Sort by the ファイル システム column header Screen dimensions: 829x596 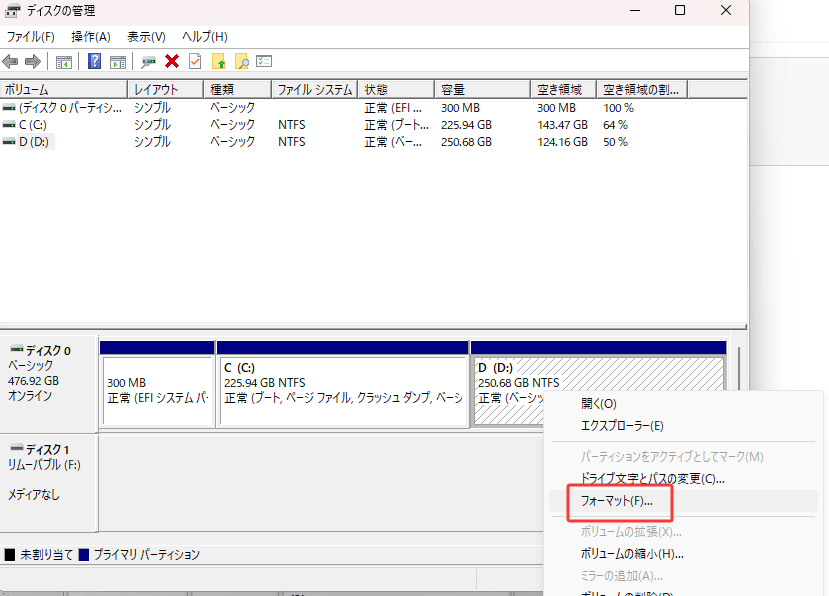(314, 89)
